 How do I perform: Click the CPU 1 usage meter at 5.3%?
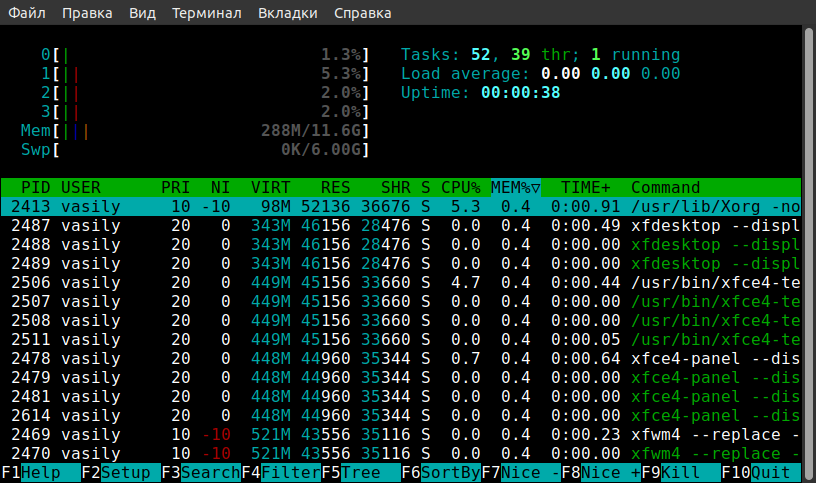pyautogui.click(x=205, y=73)
